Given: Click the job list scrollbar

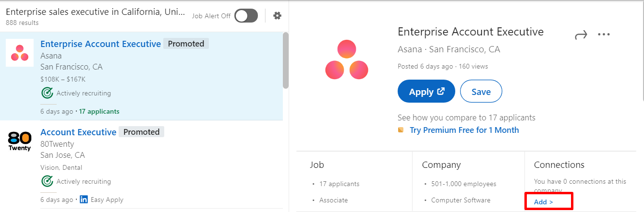Looking at the screenshot, I should coord(285,60).
